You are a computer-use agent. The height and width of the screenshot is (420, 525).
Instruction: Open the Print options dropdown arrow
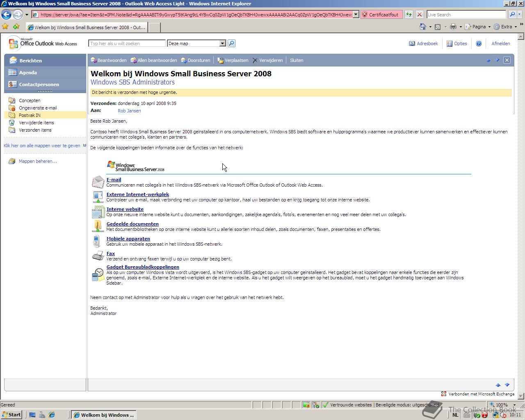(x=460, y=27)
